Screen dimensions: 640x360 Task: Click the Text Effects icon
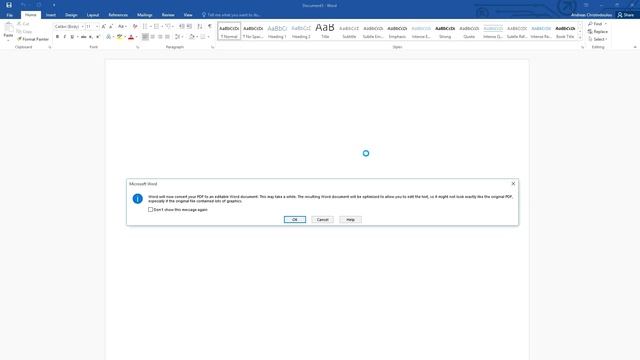pos(109,37)
